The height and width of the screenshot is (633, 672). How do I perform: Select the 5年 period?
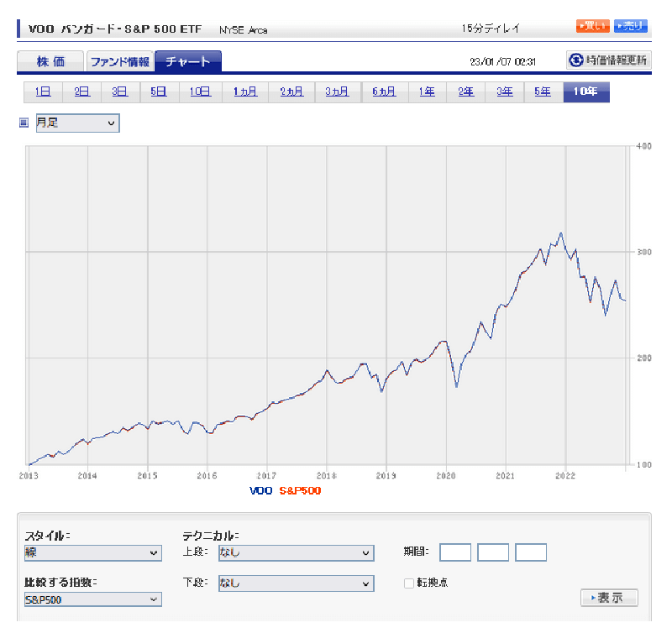pos(543,92)
